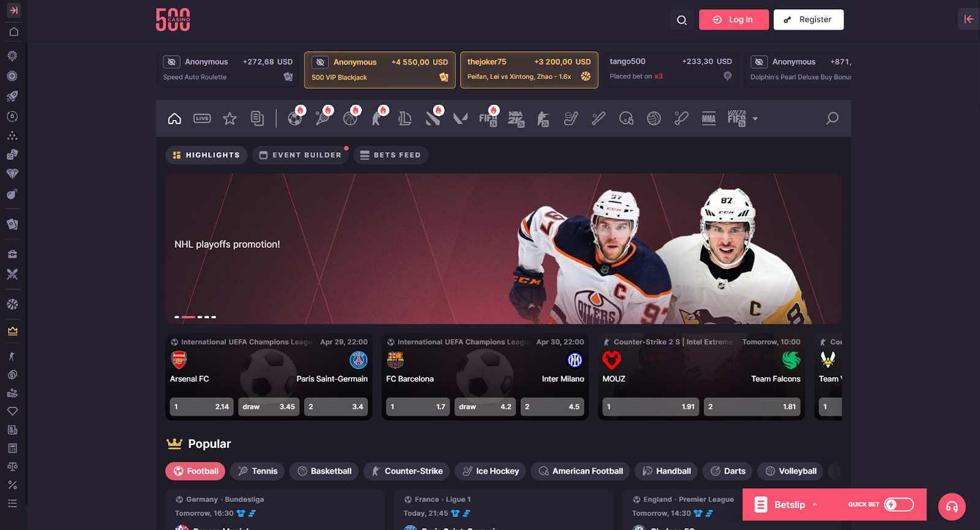Select League of Legends icon in toolbar
The image size is (980, 530).
tap(405, 119)
